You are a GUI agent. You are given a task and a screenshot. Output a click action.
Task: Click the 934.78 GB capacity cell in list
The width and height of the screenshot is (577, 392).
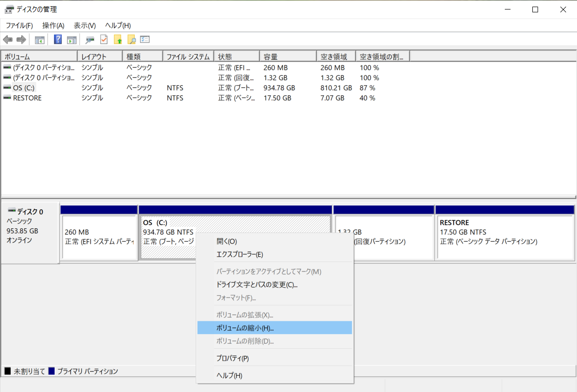(279, 88)
